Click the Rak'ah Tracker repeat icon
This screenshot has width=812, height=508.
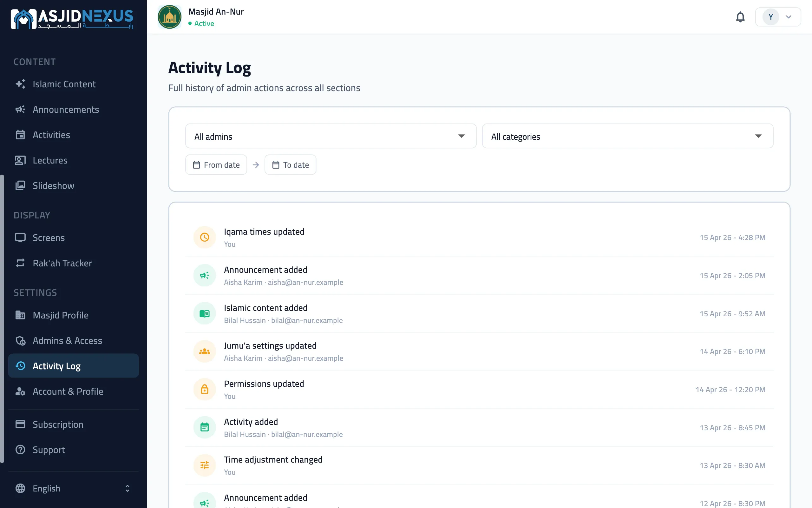[21, 263]
